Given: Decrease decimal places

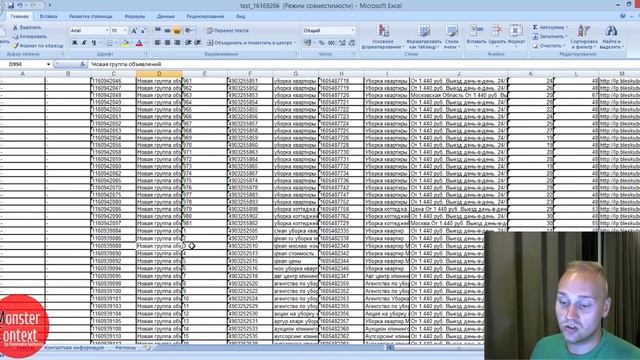Looking at the screenshot, I should 351,42.
